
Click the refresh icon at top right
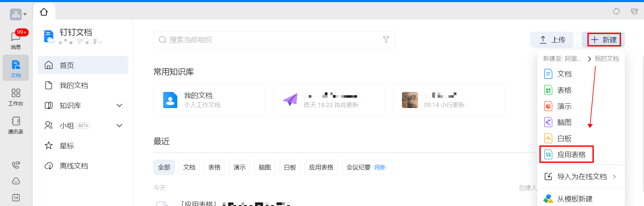pyautogui.click(x=616, y=11)
